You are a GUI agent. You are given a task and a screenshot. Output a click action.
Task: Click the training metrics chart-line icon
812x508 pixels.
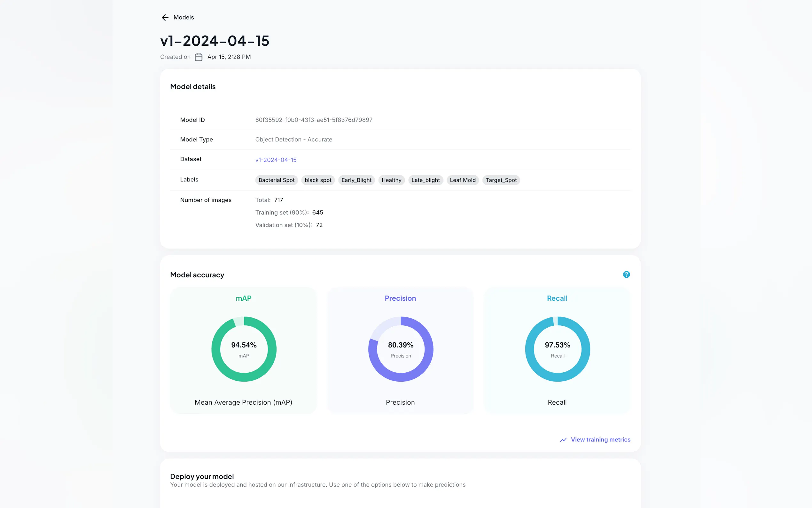pyautogui.click(x=563, y=440)
